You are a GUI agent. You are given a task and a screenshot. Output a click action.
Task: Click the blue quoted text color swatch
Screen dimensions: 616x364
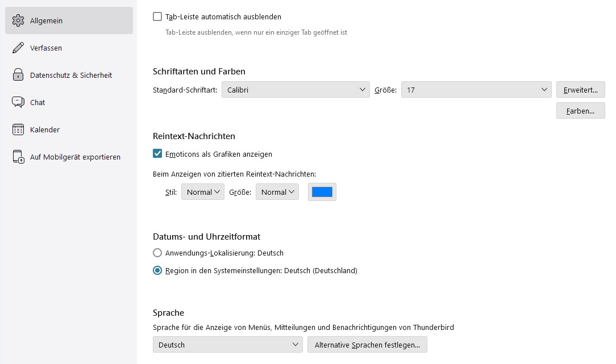(322, 193)
